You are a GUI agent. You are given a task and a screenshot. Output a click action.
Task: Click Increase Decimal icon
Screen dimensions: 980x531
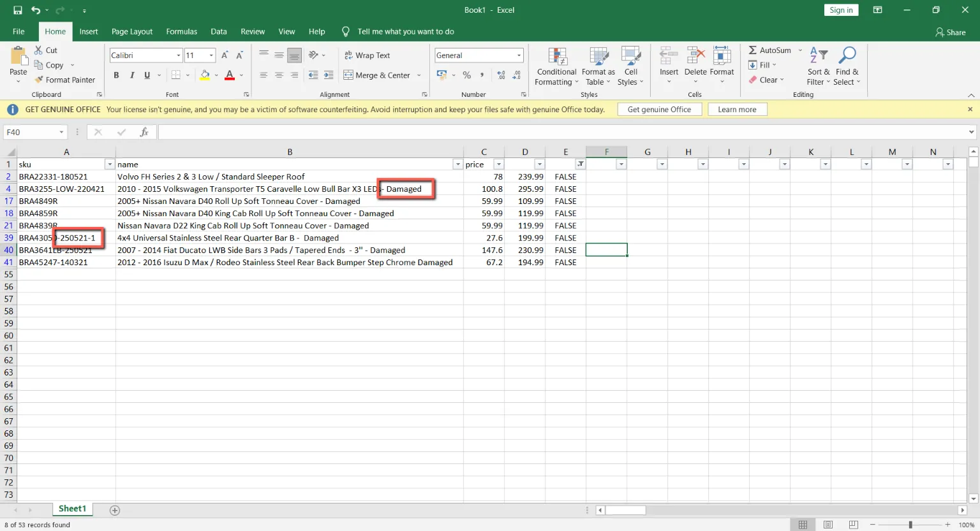(501, 75)
